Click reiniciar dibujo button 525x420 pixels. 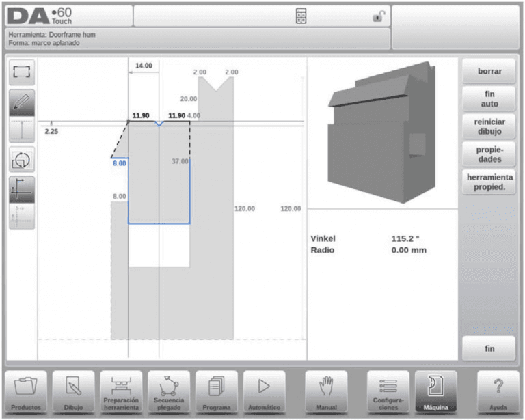(489, 126)
